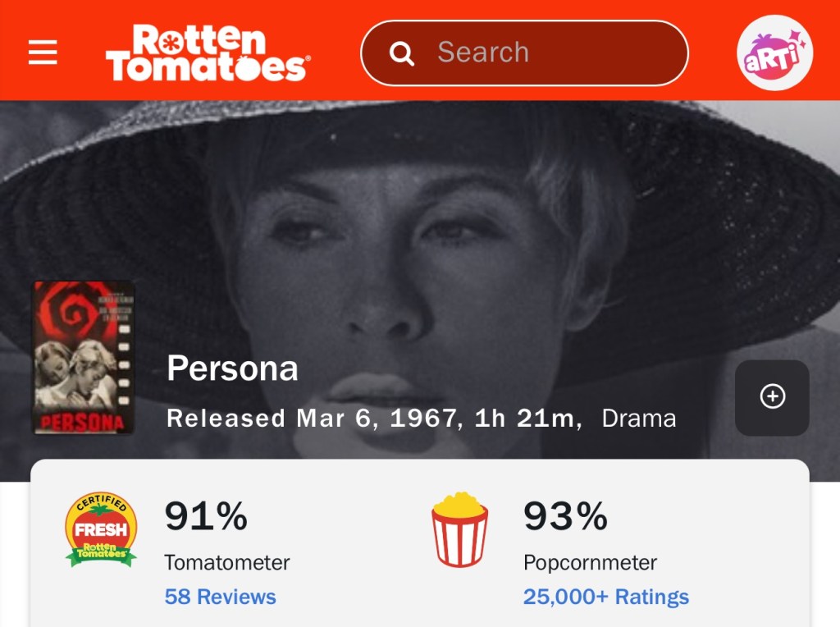Click the Certified Fresh tomato badge
840x627 pixels.
point(101,529)
